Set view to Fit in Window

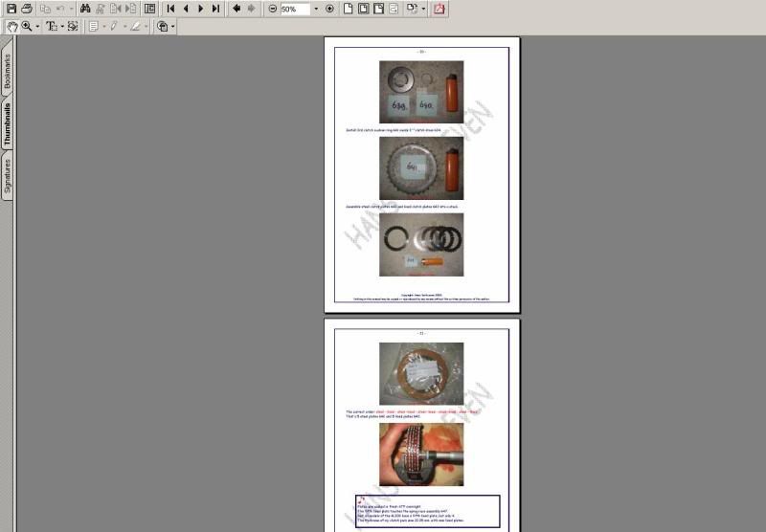tap(364, 9)
